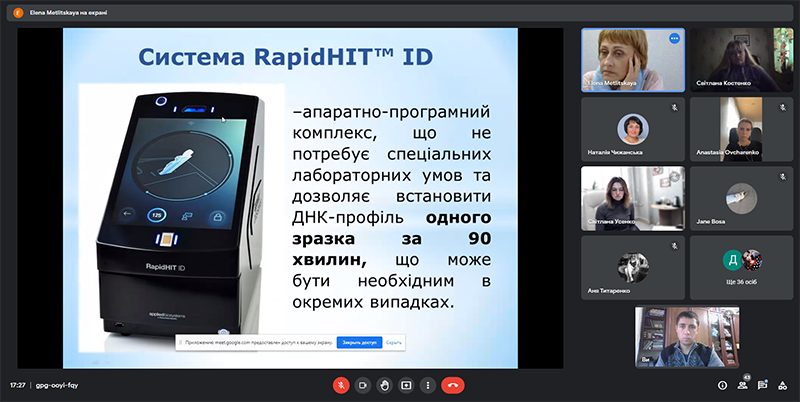This screenshot has width=800, height=402.
Task: Click the bold text 'одного зразка за 90 хвилин'
Action: pos(391,239)
